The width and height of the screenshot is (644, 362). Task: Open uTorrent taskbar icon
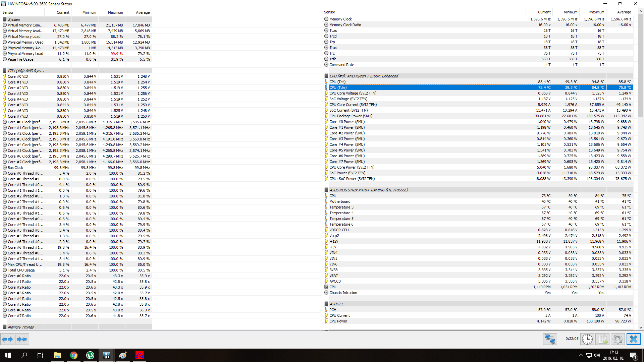90,355
